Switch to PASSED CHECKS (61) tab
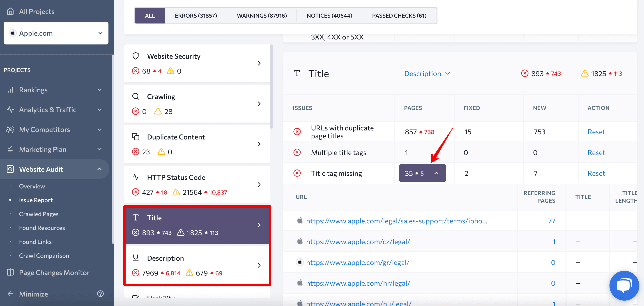This screenshot has height=306, width=644. [399, 16]
